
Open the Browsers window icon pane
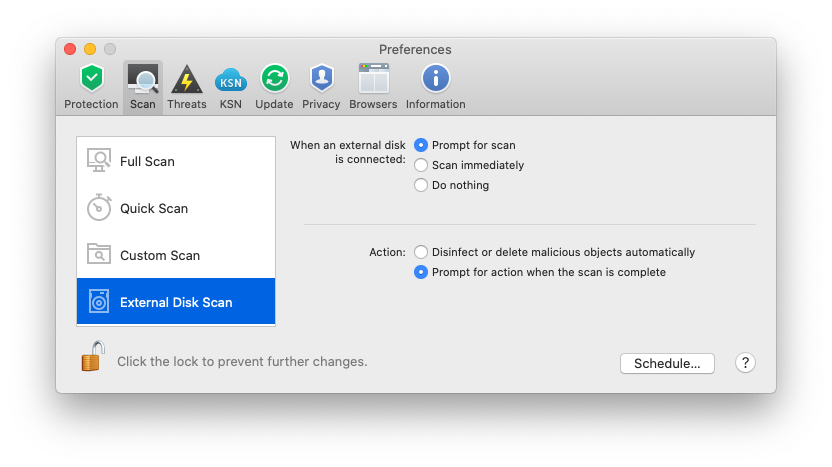(x=373, y=87)
